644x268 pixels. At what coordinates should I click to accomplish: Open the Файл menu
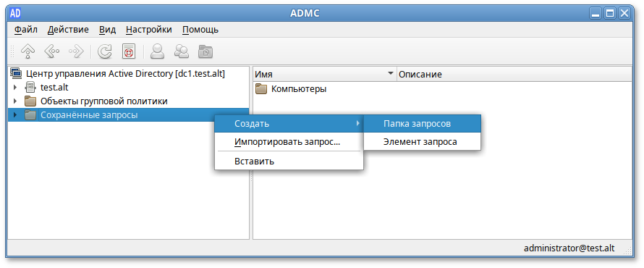26,30
